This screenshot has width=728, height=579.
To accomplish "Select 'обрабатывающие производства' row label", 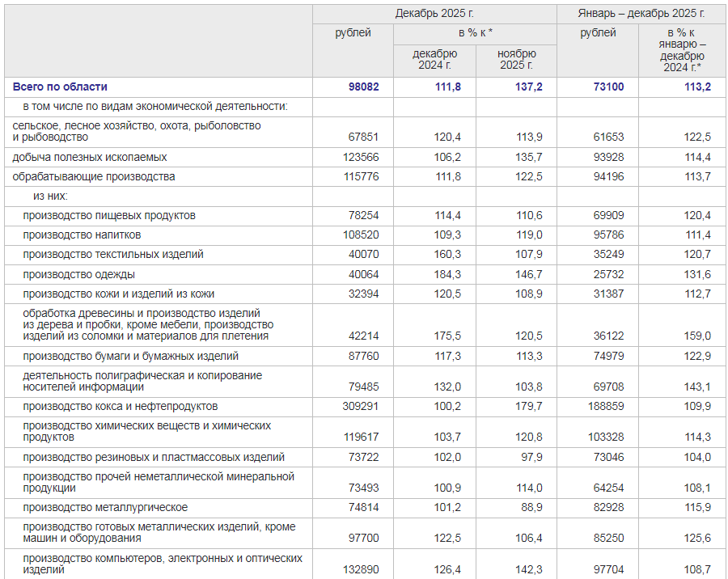I will click(x=94, y=176).
